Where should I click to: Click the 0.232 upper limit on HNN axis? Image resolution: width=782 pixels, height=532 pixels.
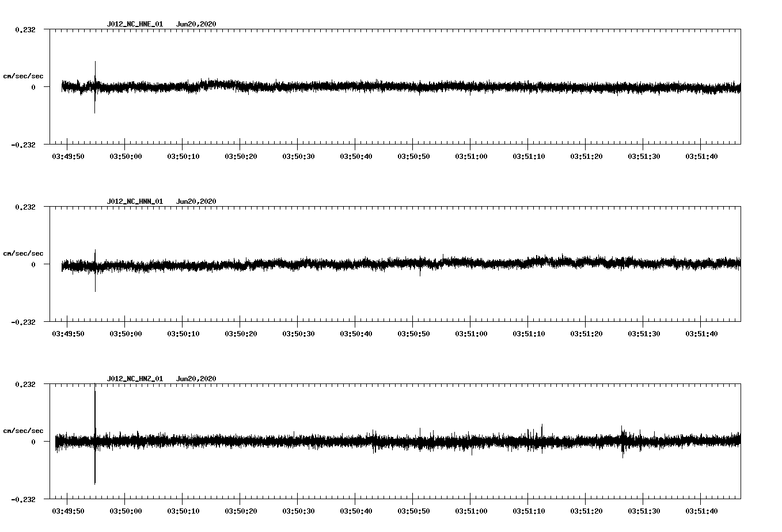tap(25, 207)
